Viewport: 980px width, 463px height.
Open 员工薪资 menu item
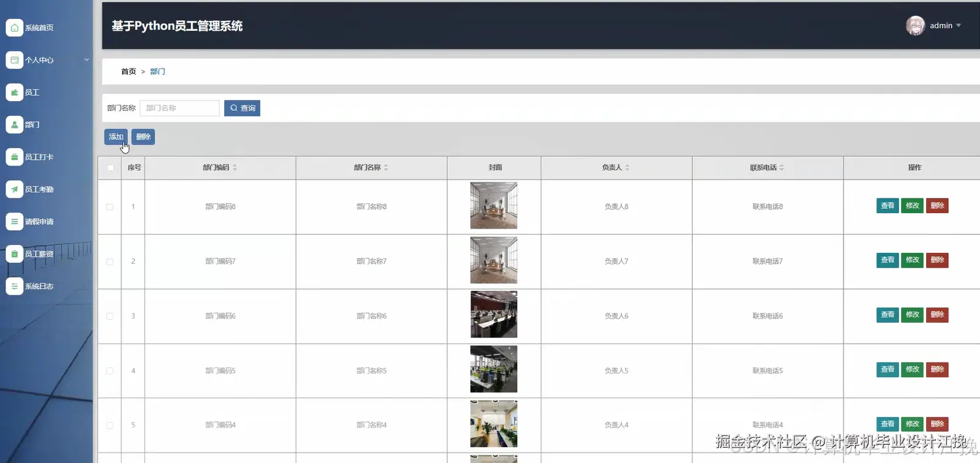(39, 254)
